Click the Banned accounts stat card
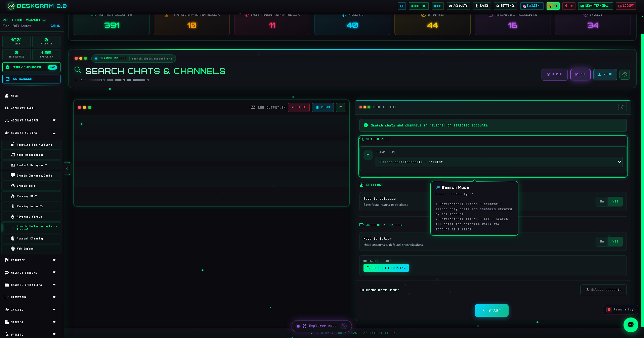Screen dimensions: 644x338 coord(432,24)
